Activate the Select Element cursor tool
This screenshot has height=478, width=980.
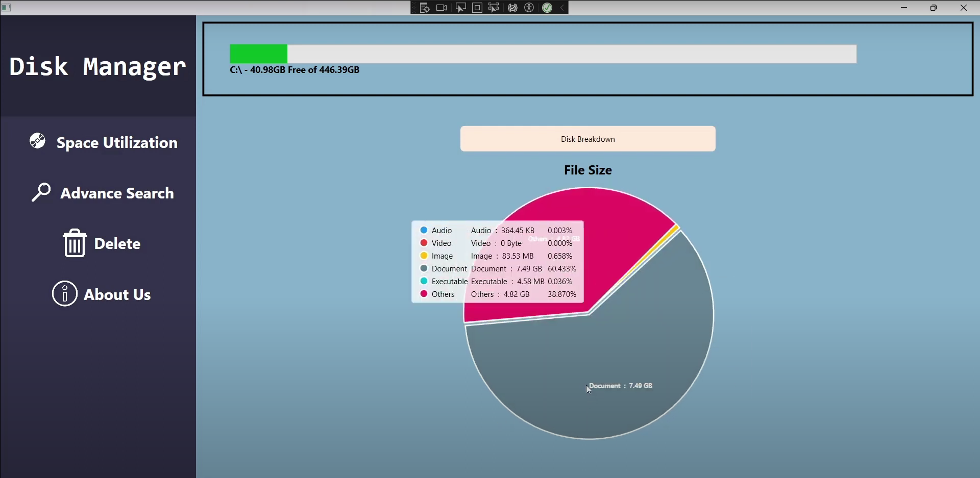point(460,8)
